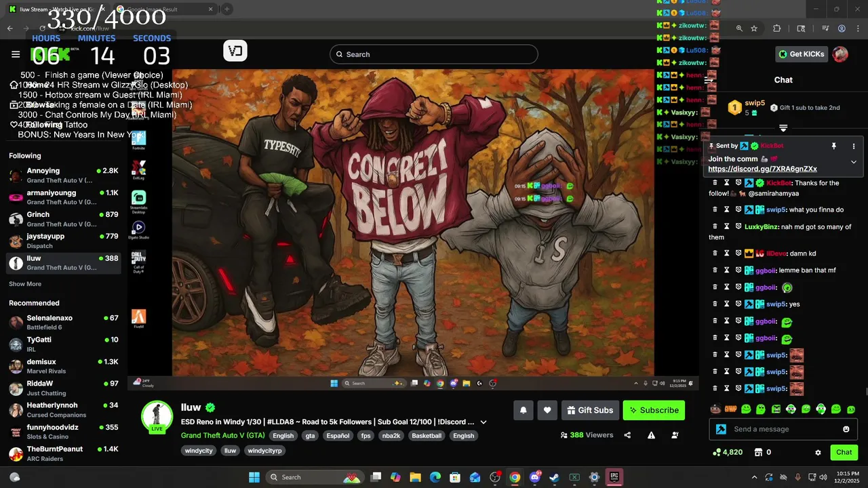The width and height of the screenshot is (868, 488).
Task: Open TheBurntPeanut recommended channel
Action: (64, 453)
